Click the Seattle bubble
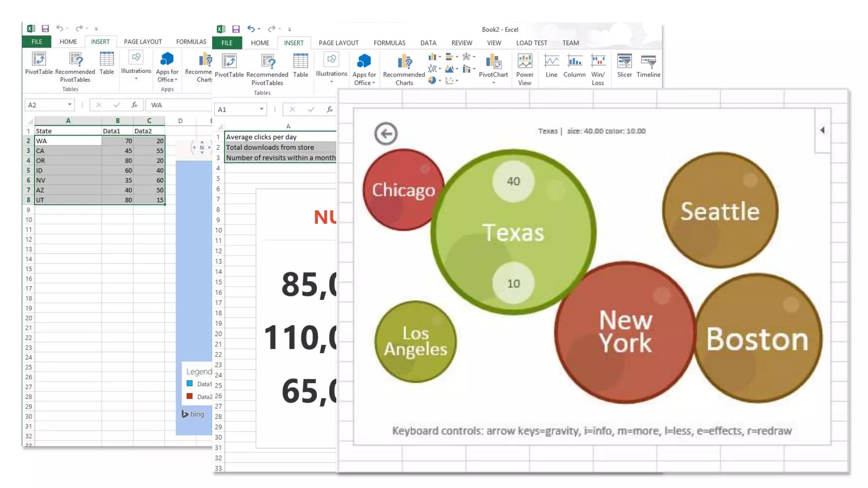This screenshot has width=868, height=488. coord(720,211)
